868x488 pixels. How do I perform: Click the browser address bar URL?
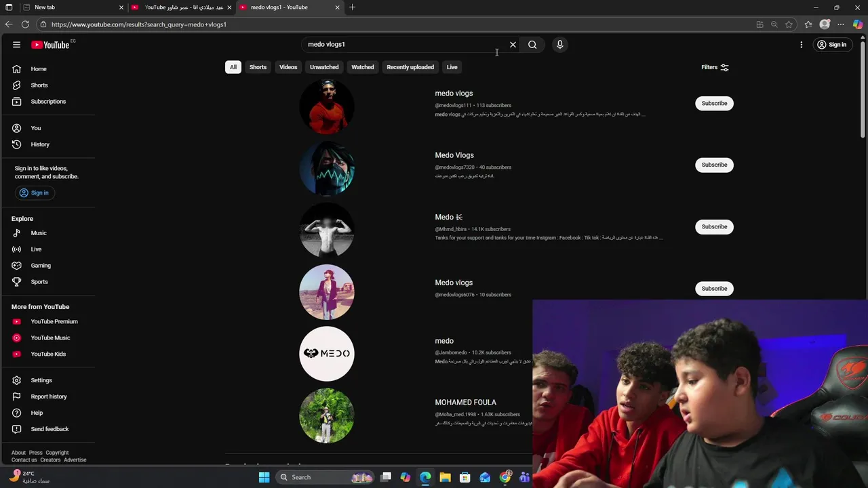pyautogui.click(x=138, y=24)
